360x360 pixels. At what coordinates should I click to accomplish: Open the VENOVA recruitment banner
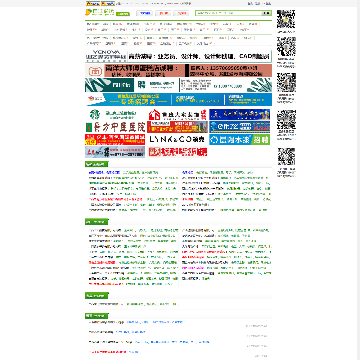(x=178, y=56)
